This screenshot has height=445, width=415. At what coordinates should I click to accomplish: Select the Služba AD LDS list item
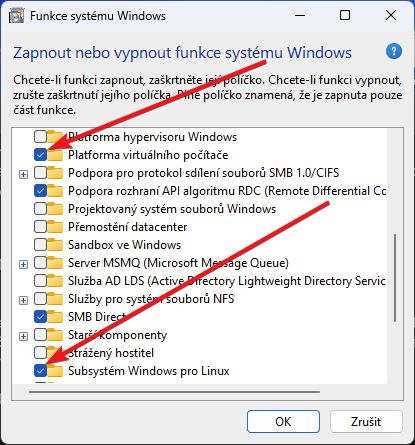click(x=227, y=281)
